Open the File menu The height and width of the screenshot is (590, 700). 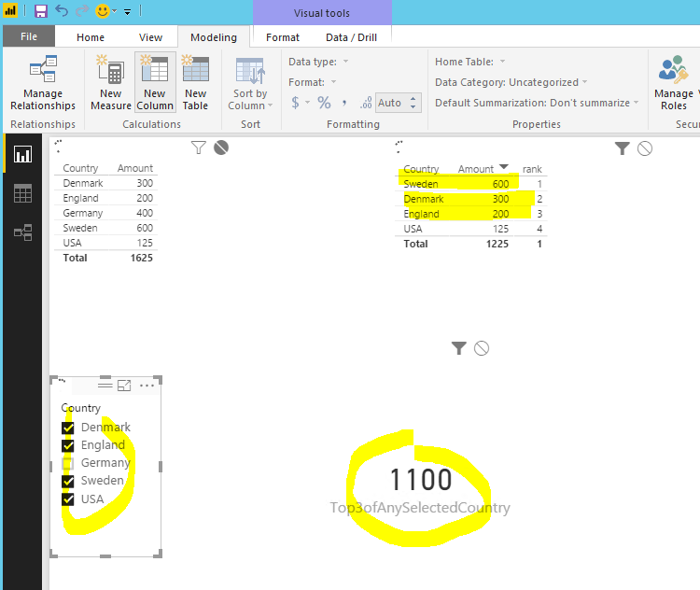tap(29, 36)
